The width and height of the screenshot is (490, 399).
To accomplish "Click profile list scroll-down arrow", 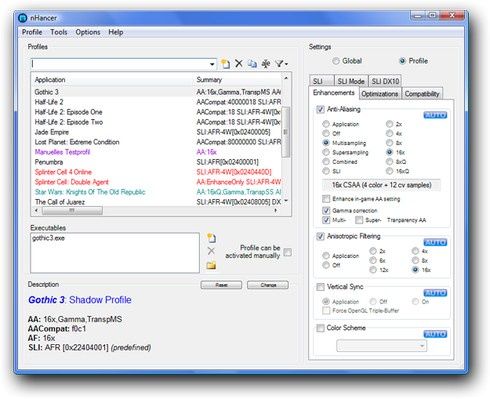I will click(x=286, y=201).
